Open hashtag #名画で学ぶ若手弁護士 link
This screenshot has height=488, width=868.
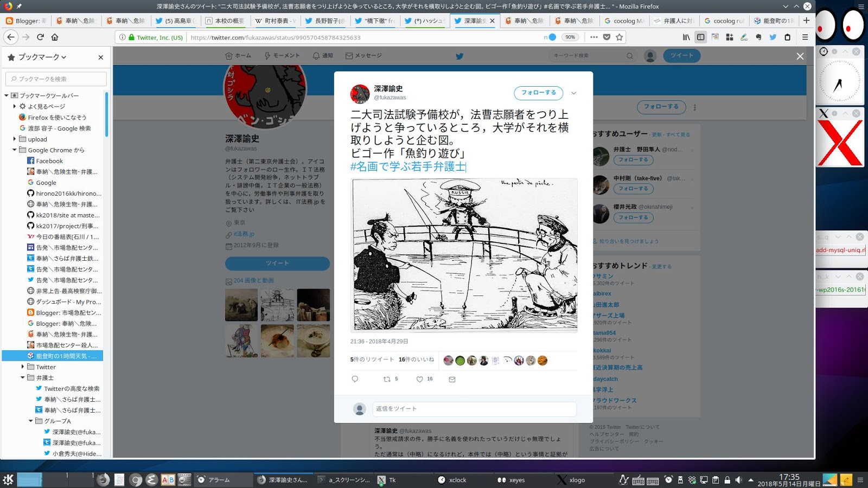click(x=408, y=166)
